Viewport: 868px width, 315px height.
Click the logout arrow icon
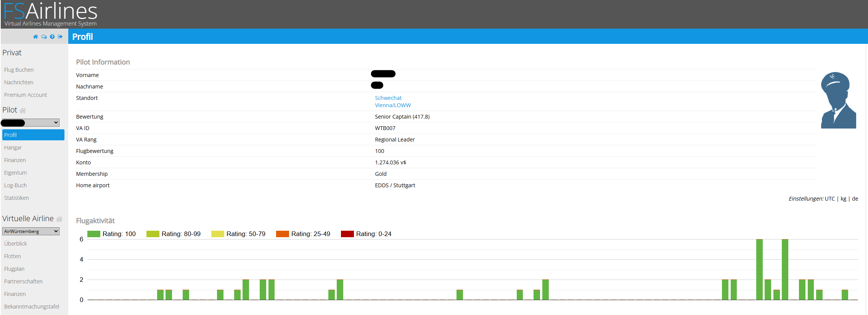tap(60, 37)
